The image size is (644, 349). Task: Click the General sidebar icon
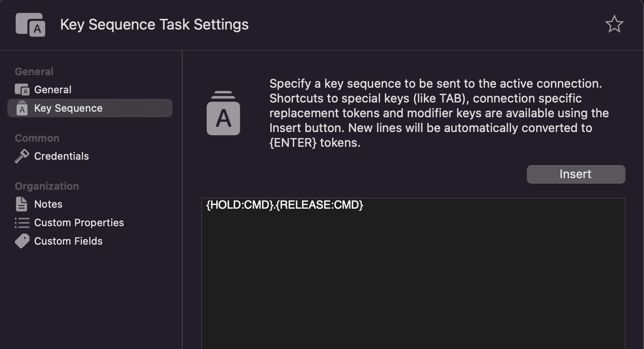pos(22,90)
